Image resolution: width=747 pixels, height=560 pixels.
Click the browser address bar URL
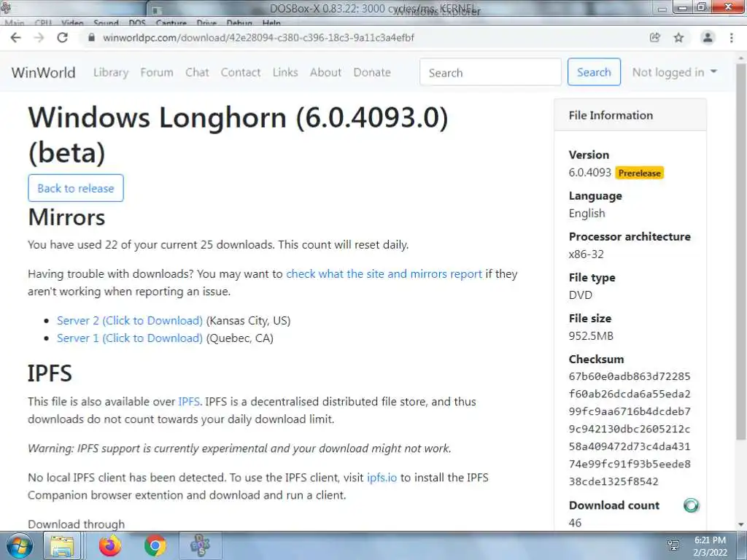point(258,38)
